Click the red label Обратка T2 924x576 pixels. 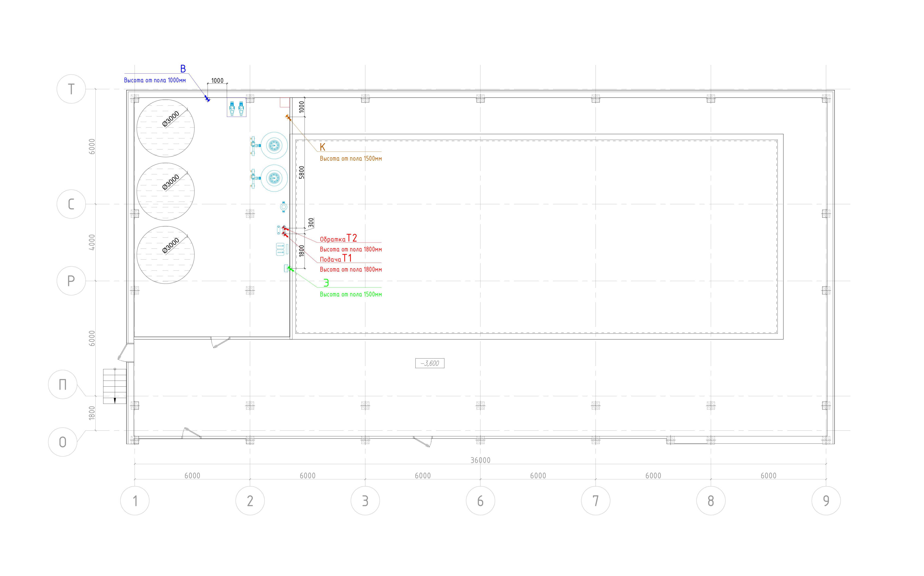pos(338,238)
